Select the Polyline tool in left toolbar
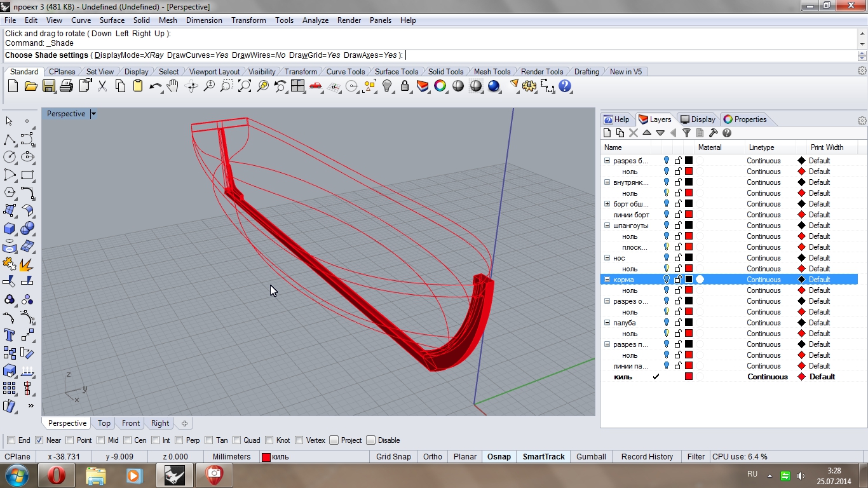 [x=10, y=139]
